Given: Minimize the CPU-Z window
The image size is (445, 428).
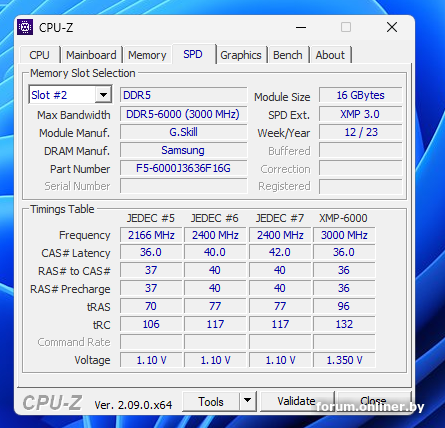Looking at the screenshot, I should 301,27.
